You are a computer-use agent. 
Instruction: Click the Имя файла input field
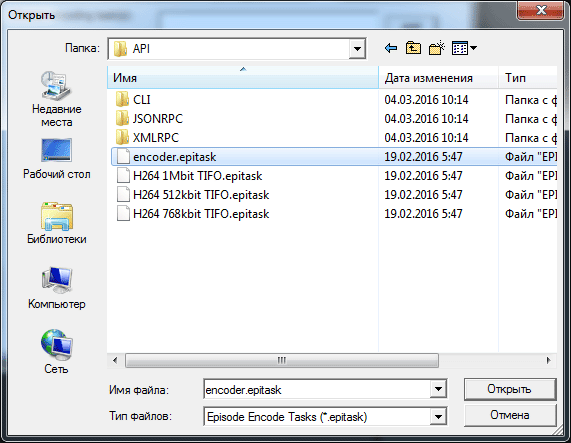(317, 389)
